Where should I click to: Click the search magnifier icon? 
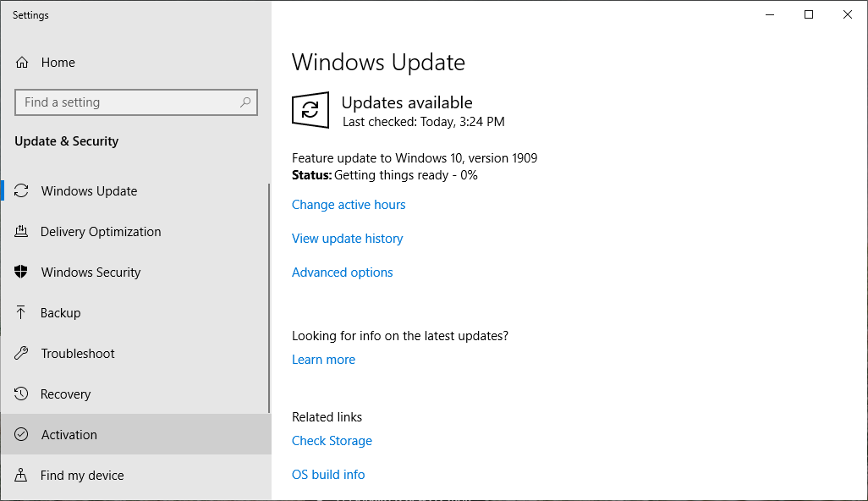point(245,102)
